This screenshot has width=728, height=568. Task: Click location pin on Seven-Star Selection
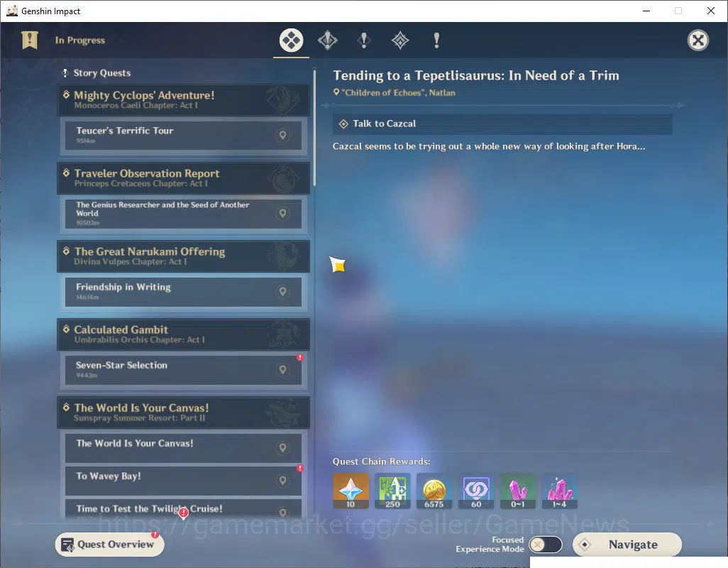(x=282, y=369)
